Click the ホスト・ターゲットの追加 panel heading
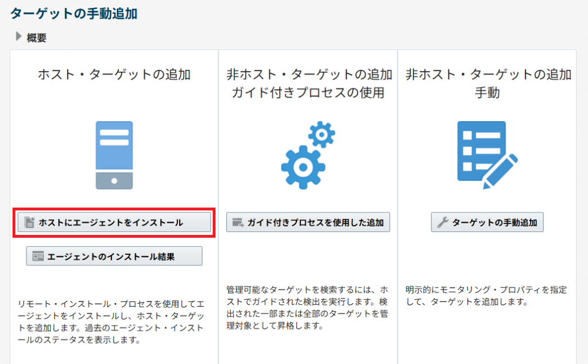 click(x=114, y=74)
